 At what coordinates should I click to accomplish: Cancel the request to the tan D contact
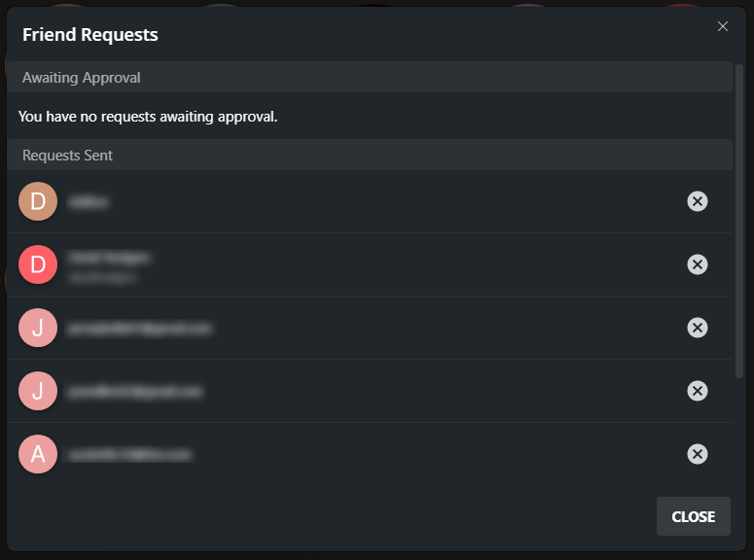(x=698, y=201)
